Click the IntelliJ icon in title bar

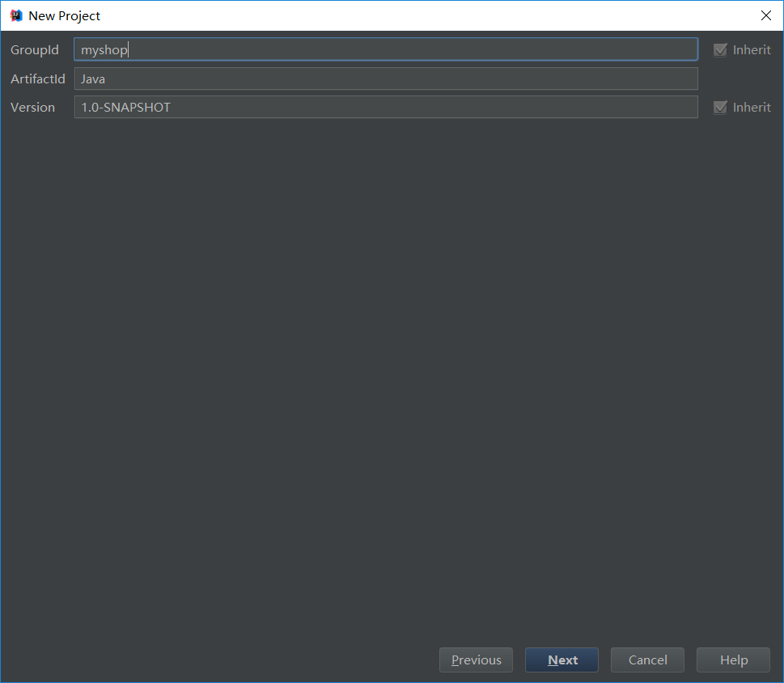(16, 15)
